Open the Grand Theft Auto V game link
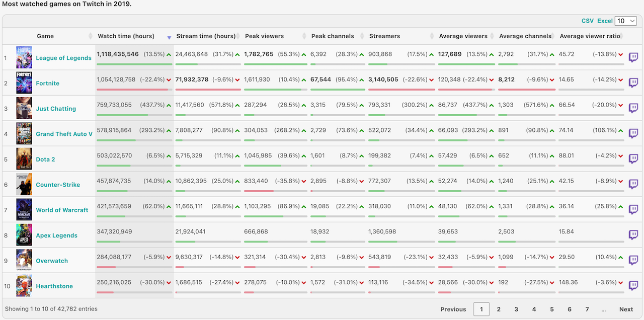The width and height of the screenshot is (644, 320). click(x=64, y=134)
